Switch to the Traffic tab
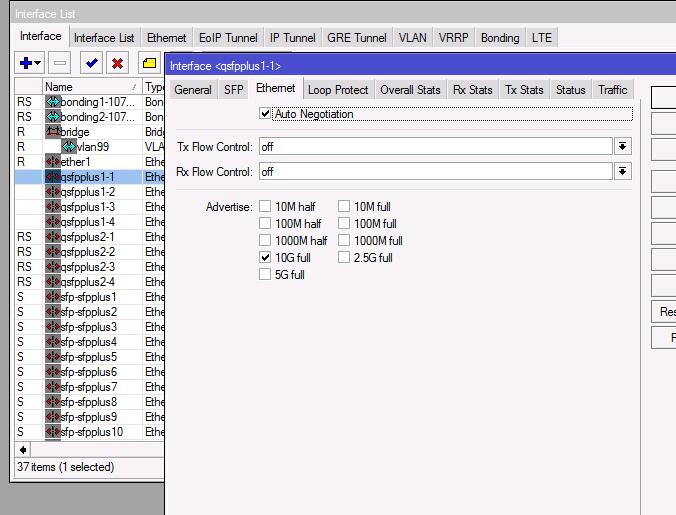The width and height of the screenshot is (676, 515). click(613, 90)
